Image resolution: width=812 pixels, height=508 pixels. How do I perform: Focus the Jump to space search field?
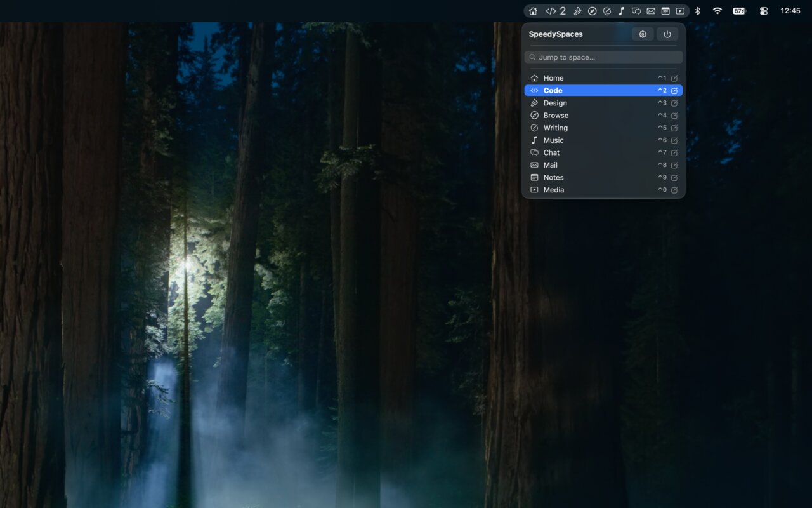click(604, 57)
